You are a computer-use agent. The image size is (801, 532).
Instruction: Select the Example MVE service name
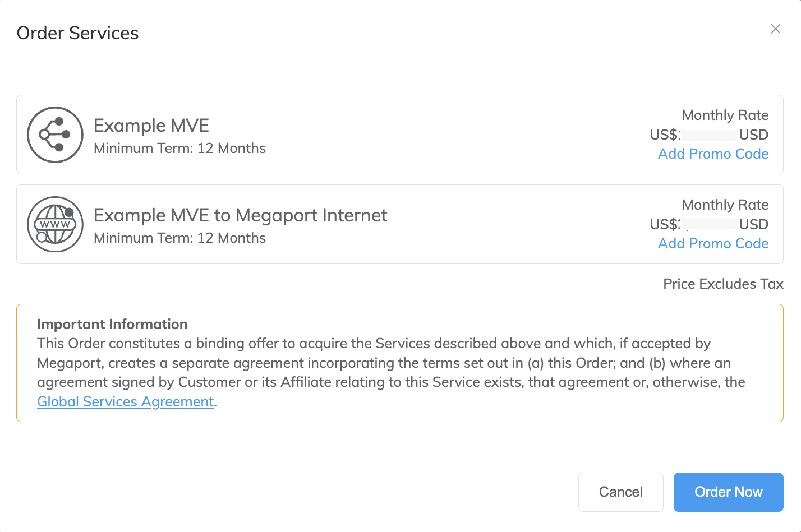(151, 126)
